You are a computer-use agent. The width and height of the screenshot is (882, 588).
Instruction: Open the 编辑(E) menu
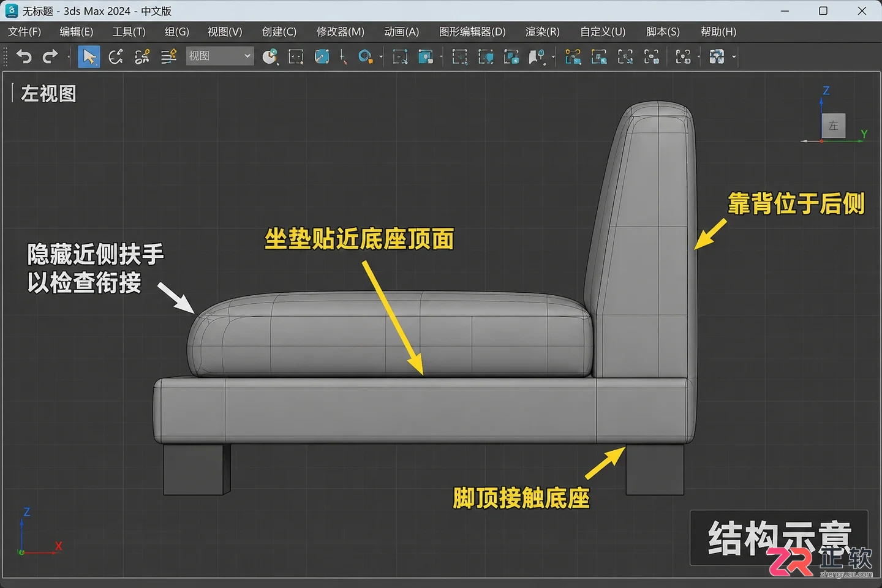click(77, 32)
